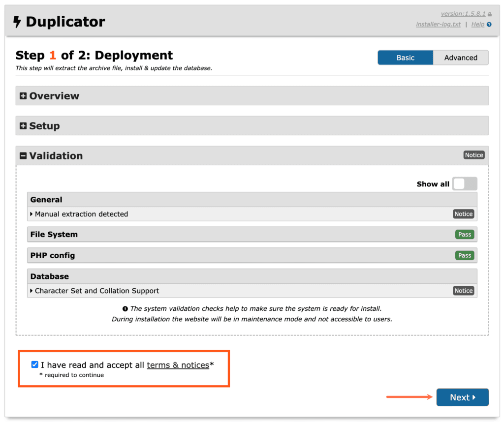The image size is (504, 422).
Task: Select the Basic tab
Action: 405,58
